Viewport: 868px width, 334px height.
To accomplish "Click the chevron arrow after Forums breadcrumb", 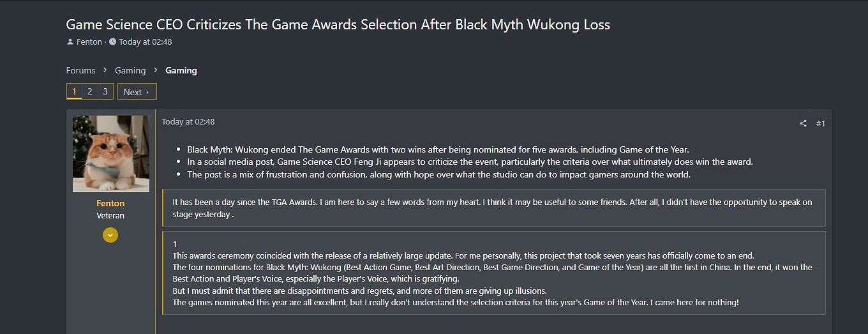I will pos(105,70).
